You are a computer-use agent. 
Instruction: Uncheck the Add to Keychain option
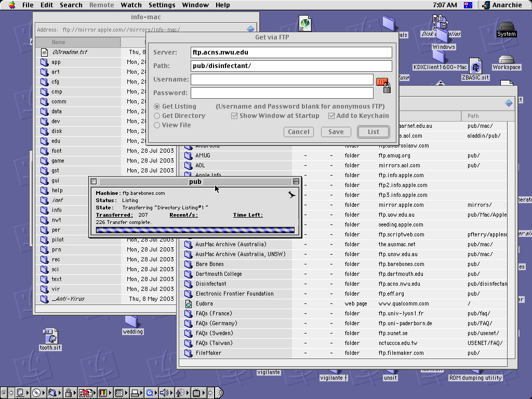point(331,116)
